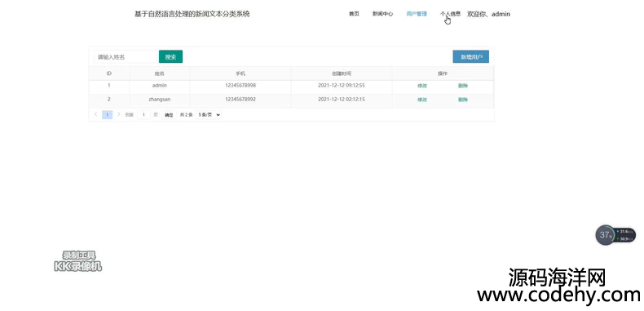Click the next page arrow in pagination
This screenshot has width=644, height=311.
pos(119,115)
